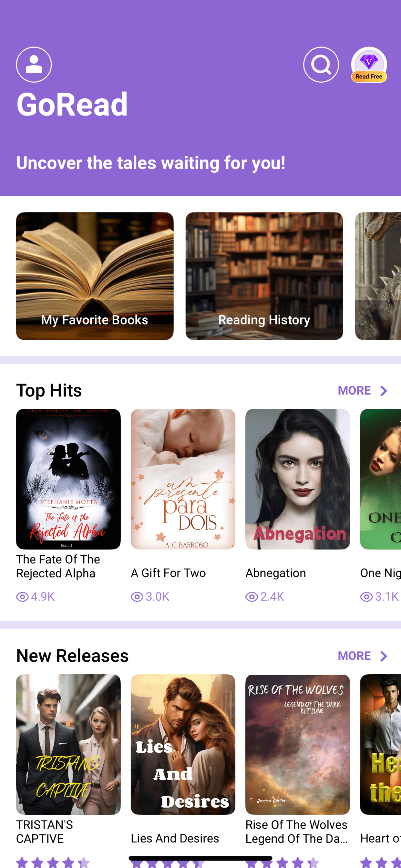Open the A Gift For Two cover
Screen dimensions: 401x868
183,479
